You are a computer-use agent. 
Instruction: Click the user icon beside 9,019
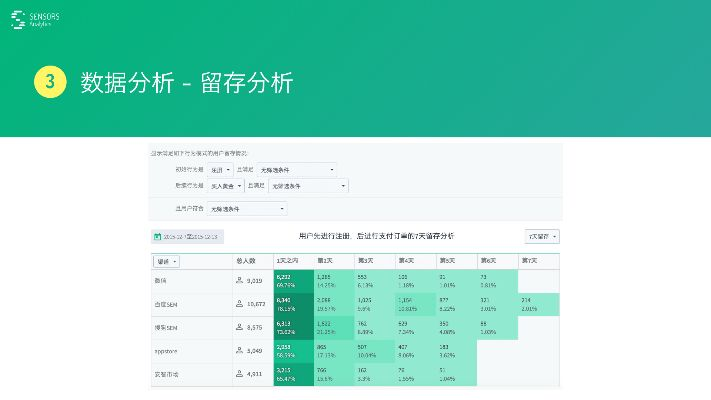(239, 281)
